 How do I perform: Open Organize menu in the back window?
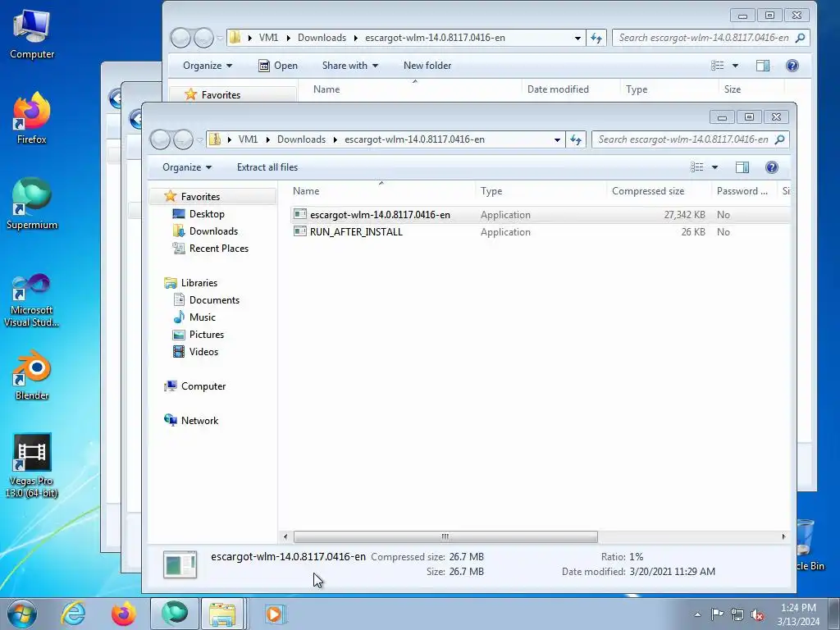[208, 66]
